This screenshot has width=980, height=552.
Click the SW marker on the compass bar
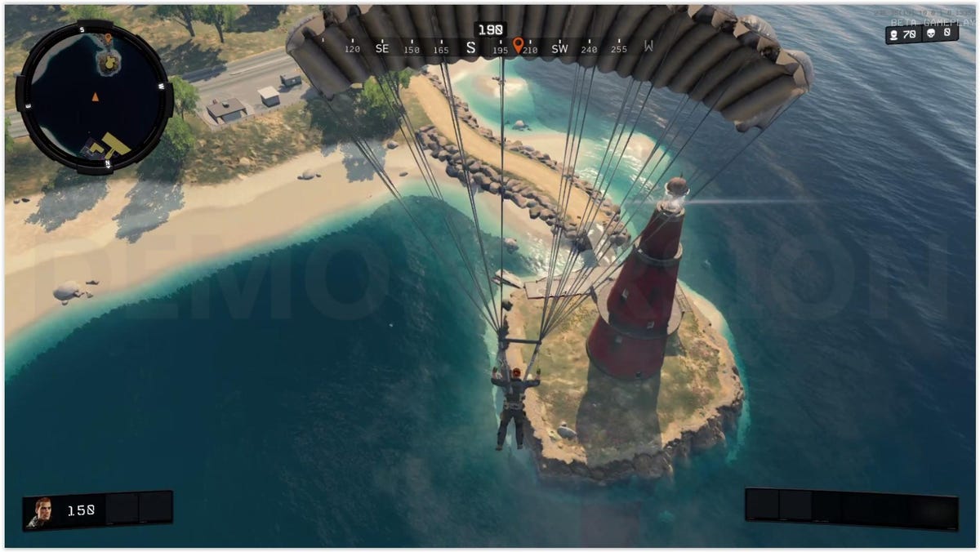(559, 49)
